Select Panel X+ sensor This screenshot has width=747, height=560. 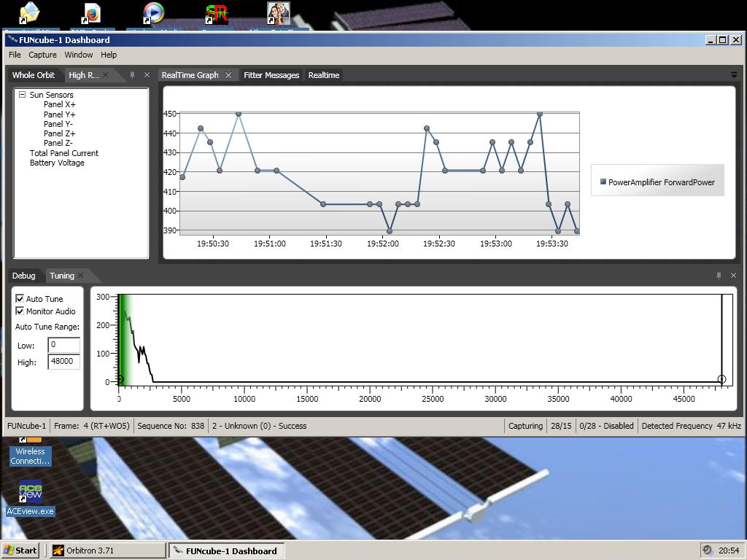[x=60, y=104]
